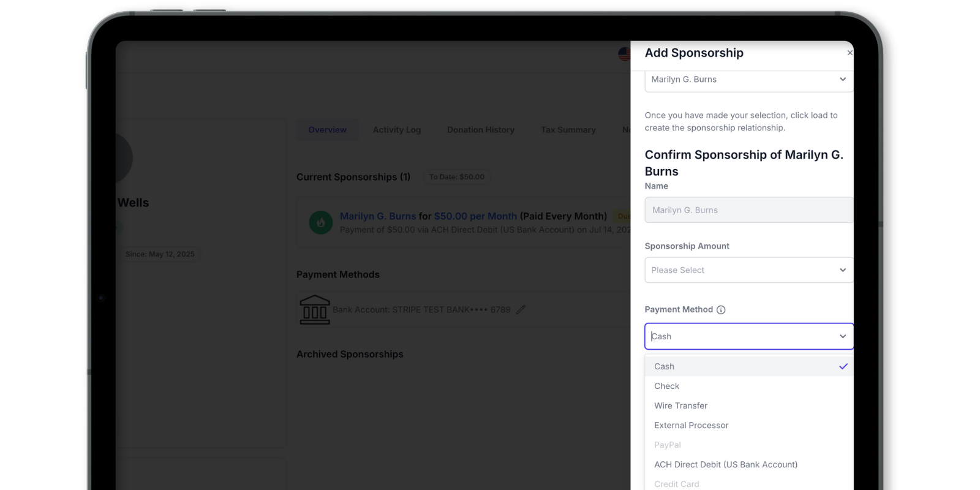Click the Confirm Sponsorship heading
Image resolution: width=980 pixels, height=490 pixels.
[744, 163]
